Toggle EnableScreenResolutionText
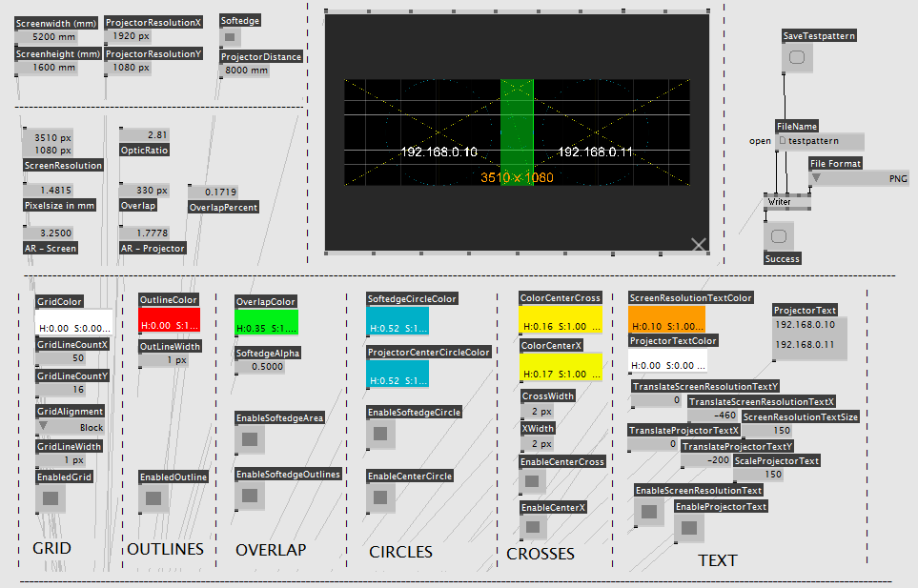This screenshot has width=918, height=588. 649,513
